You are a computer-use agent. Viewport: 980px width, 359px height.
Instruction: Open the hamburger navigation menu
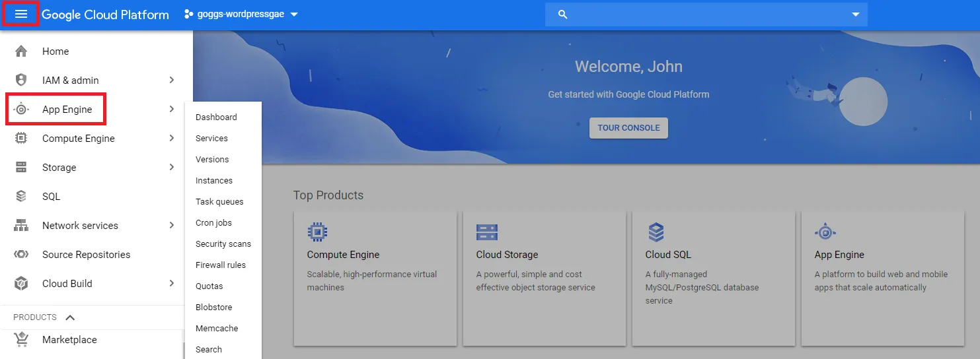[20, 15]
